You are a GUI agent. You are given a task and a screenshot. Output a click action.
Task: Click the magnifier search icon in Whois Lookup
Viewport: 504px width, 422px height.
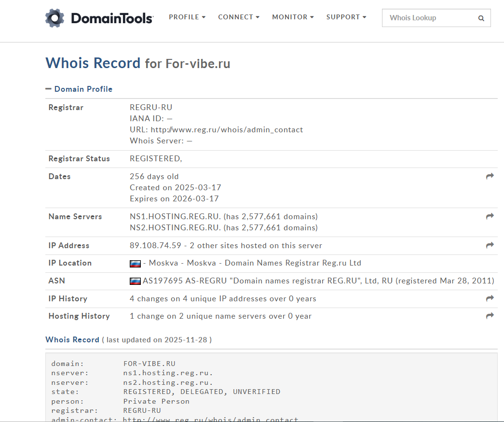coord(481,18)
